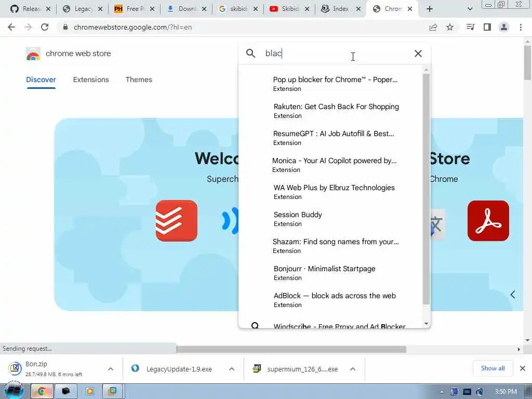This screenshot has height=399, width=532.
Task: Close the downloads bar
Action: [x=523, y=368]
